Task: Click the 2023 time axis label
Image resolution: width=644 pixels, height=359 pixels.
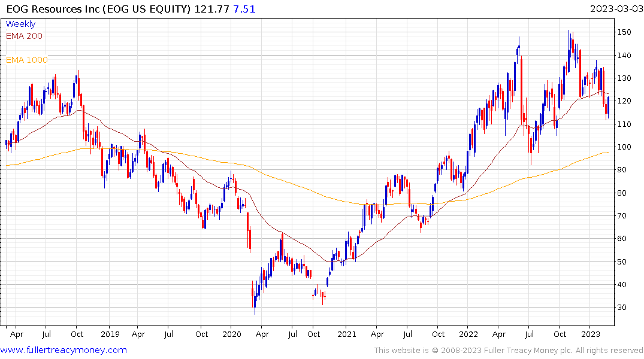Action: pos(591,334)
